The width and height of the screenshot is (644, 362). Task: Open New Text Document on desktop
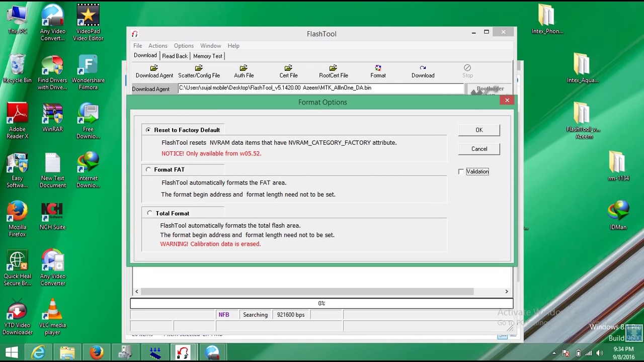(53, 170)
